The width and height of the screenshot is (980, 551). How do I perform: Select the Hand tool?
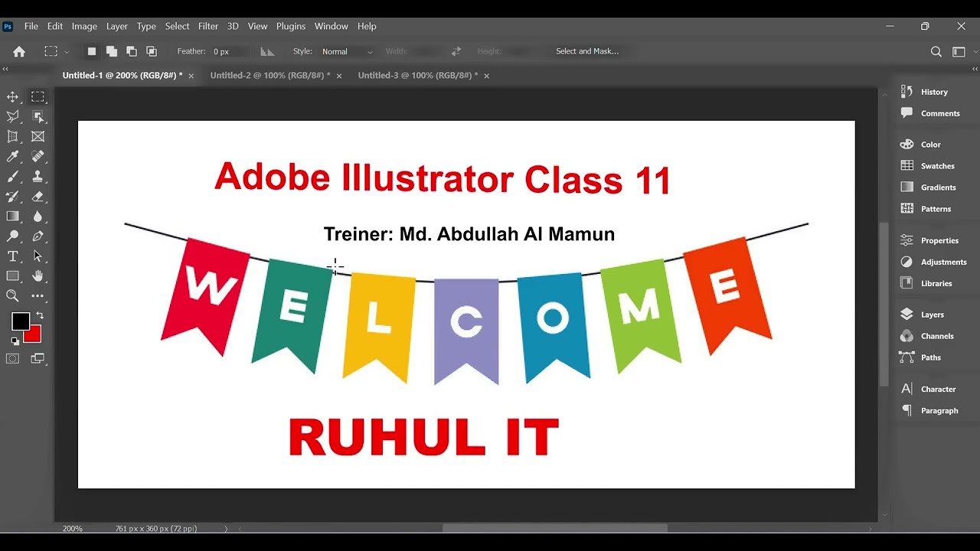point(38,276)
